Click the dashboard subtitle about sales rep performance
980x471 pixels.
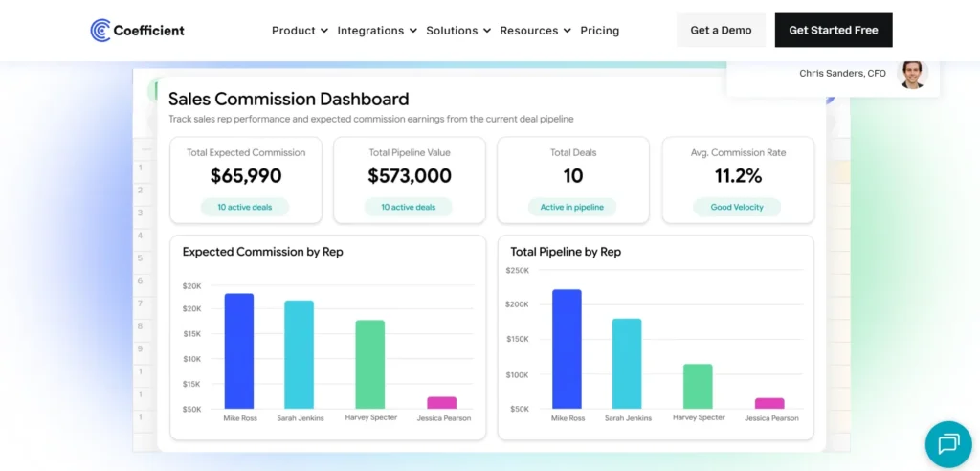pos(371,119)
